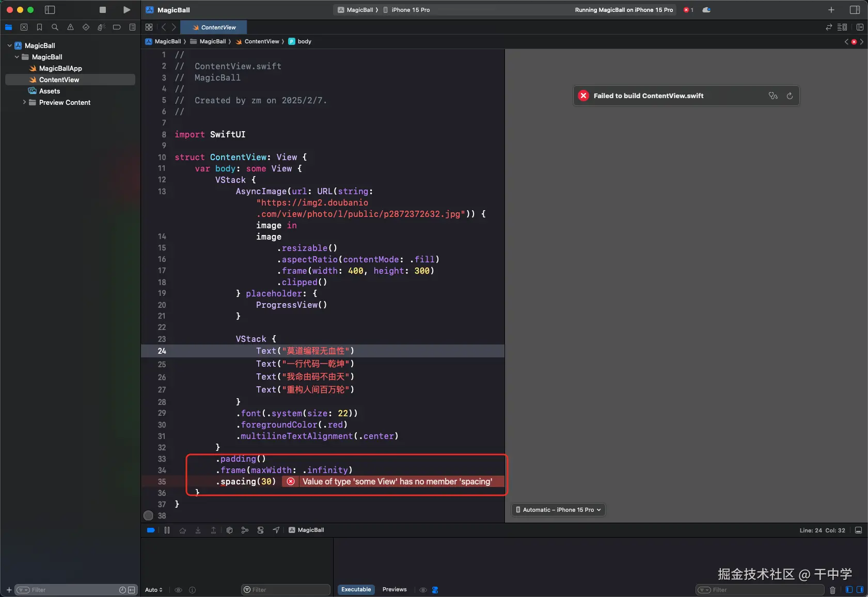The image size is (868, 597).
Task: Switch to Executable console tab
Action: (x=356, y=589)
